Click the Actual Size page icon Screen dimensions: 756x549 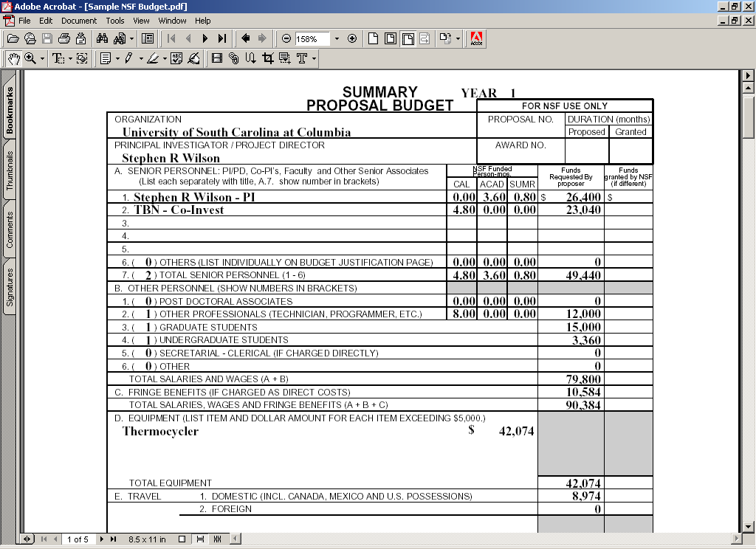click(x=373, y=38)
